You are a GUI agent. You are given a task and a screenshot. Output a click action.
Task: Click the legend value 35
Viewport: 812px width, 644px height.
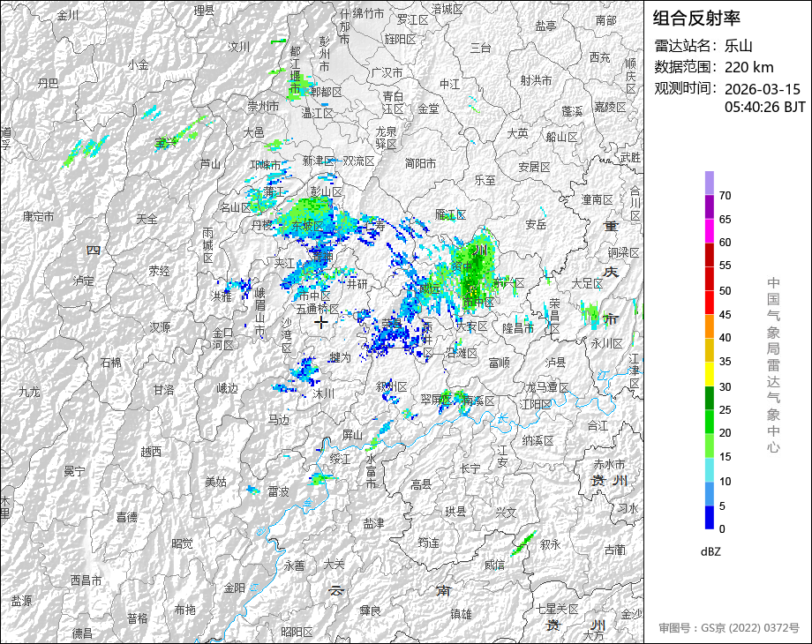pyautogui.click(x=725, y=362)
